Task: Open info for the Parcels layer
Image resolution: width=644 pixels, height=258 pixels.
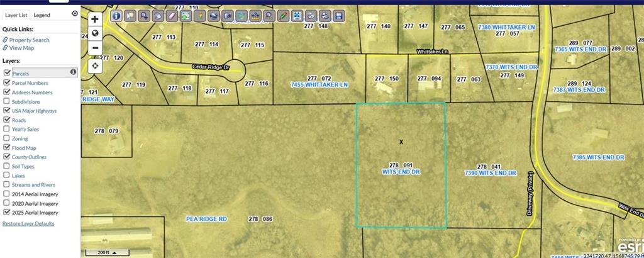Action: 73,72
